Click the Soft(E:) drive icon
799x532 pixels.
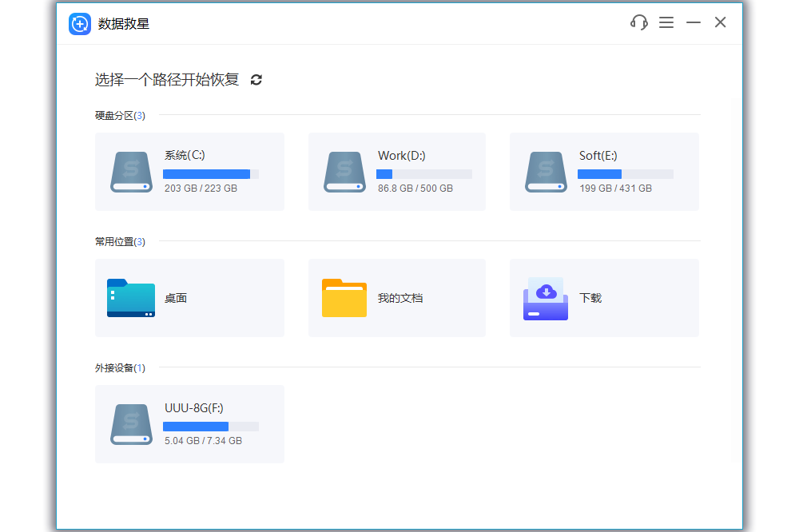(x=546, y=172)
